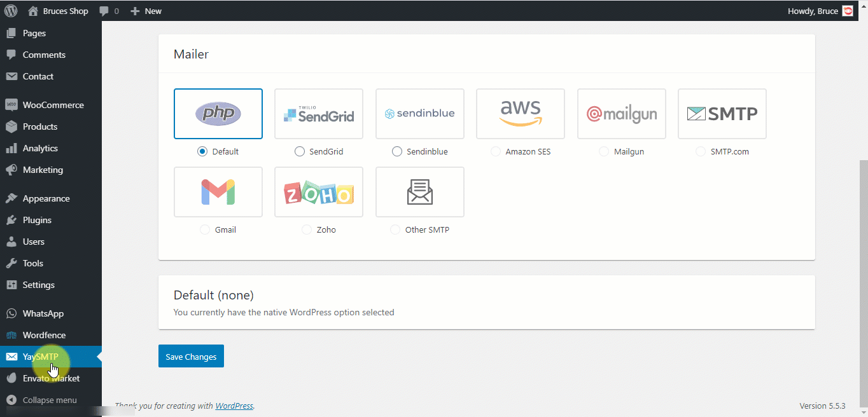Click the WordPress logo icon
Viewport: 868px width, 417px height.
click(x=11, y=11)
